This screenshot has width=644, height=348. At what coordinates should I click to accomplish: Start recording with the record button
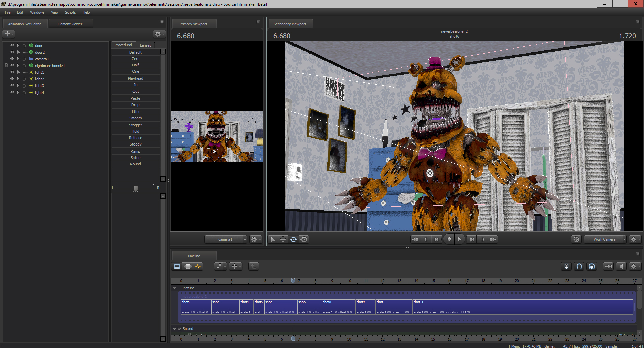click(449, 239)
